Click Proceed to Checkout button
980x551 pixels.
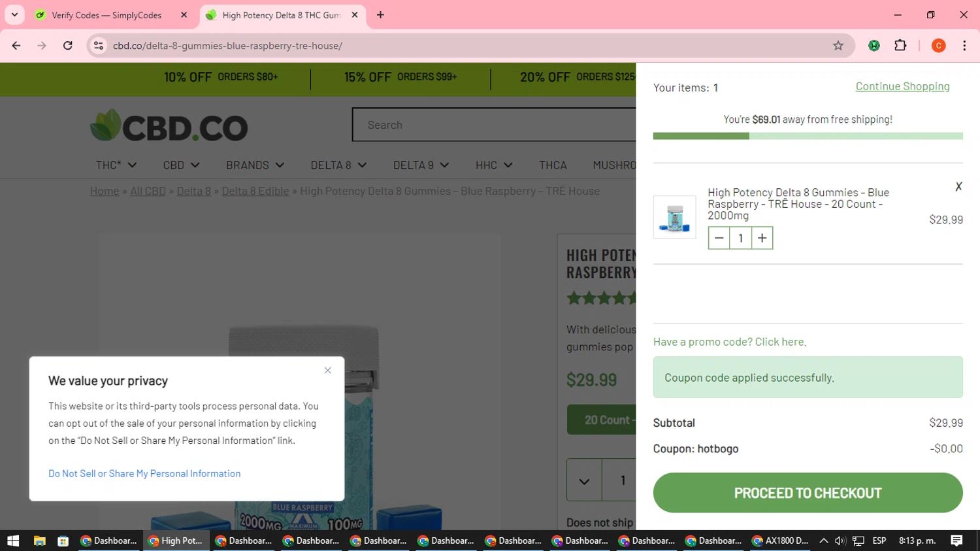(x=808, y=493)
